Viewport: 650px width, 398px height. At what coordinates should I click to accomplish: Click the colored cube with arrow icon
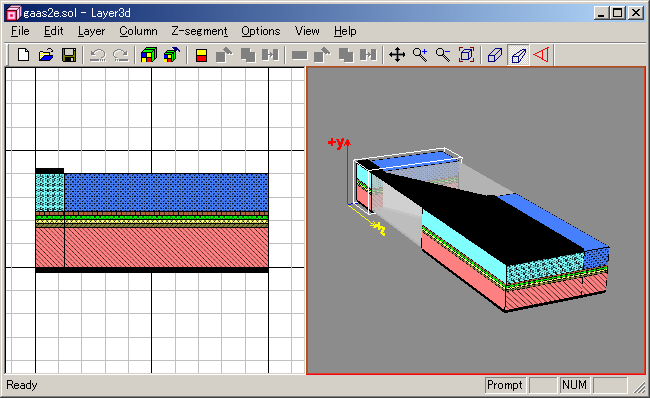172,55
